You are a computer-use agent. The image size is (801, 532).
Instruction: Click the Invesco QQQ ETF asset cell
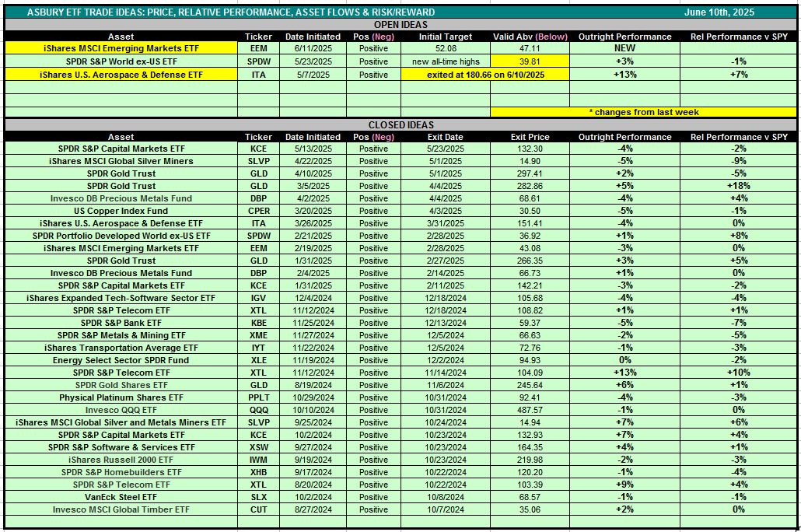click(x=121, y=410)
